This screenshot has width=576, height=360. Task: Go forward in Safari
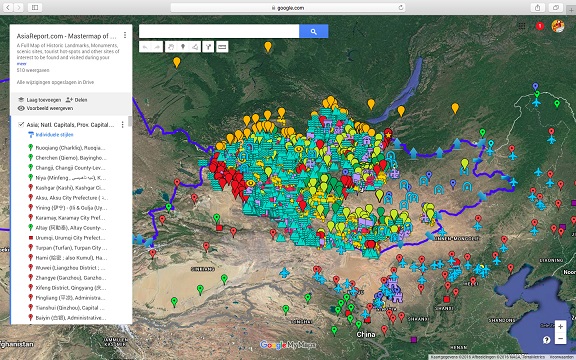coord(18,7)
